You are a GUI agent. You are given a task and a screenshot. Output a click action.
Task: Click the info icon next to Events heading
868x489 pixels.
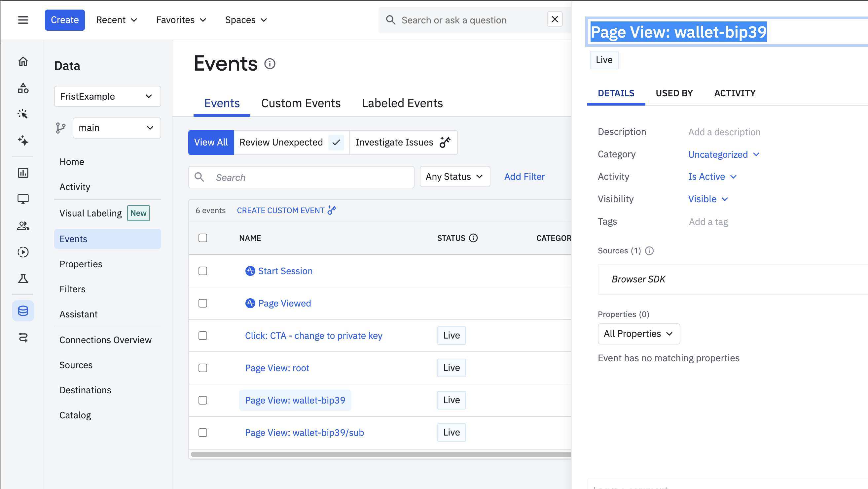[270, 64]
